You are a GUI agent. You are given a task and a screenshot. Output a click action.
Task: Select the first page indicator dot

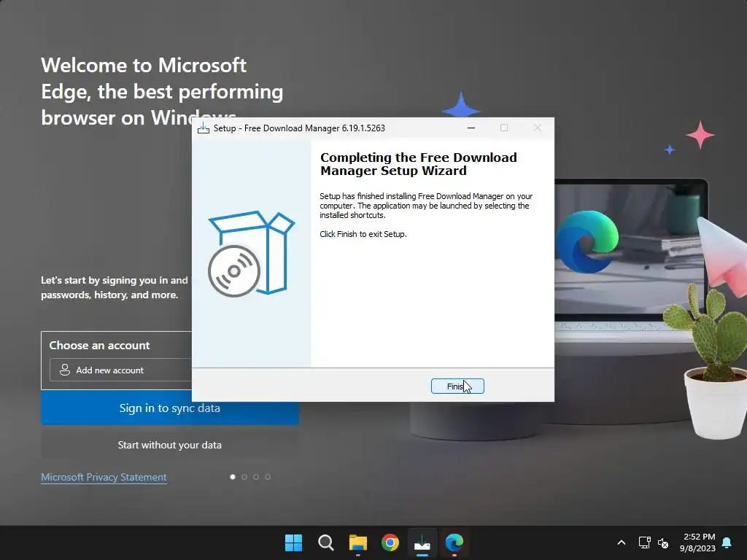tap(233, 477)
